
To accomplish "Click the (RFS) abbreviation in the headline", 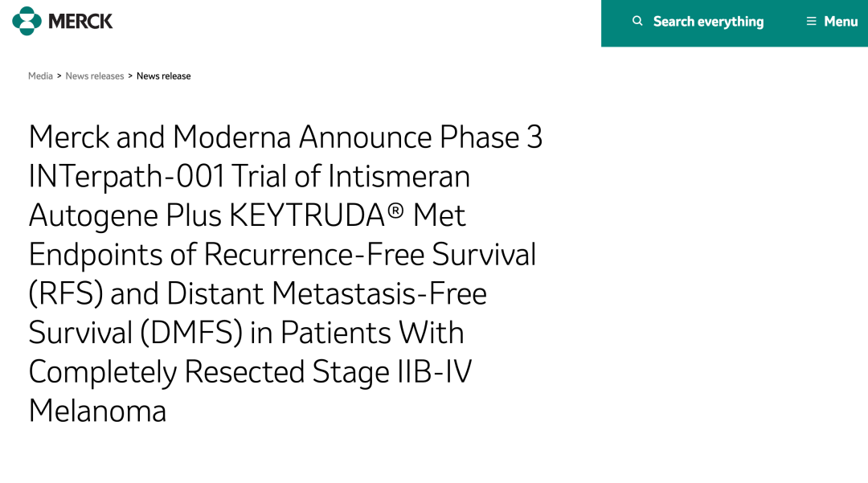I will click(65, 294).
